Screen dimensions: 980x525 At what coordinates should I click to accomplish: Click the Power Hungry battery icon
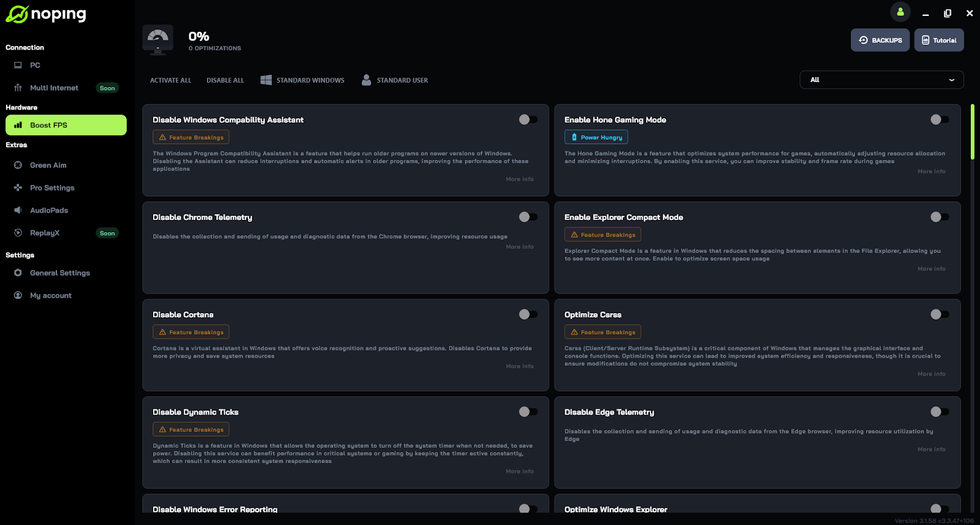click(574, 137)
